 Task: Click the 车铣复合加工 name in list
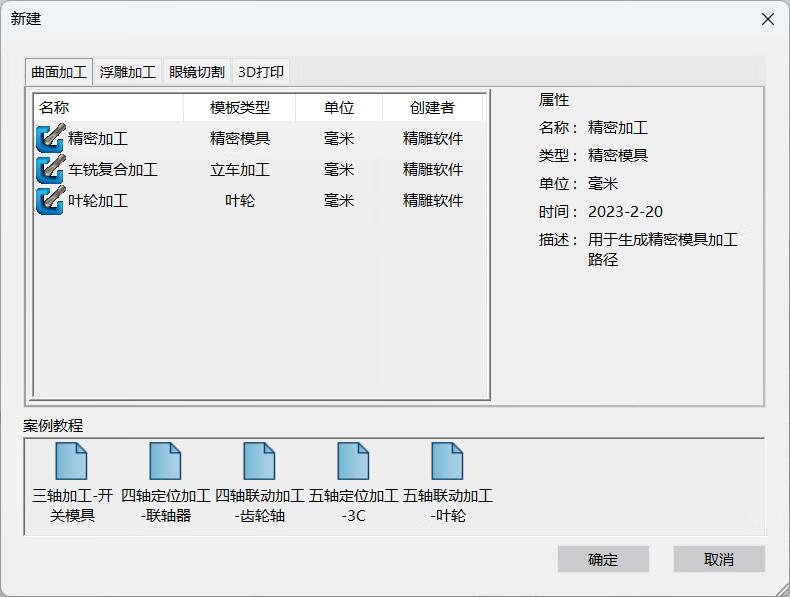point(113,169)
